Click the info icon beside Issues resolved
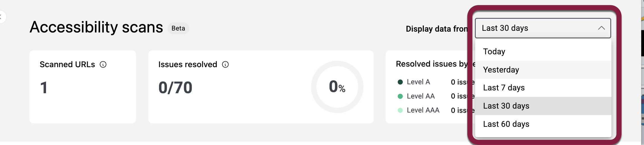Image resolution: width=644 pixels, height=145 pixels. tap(225, 65)
